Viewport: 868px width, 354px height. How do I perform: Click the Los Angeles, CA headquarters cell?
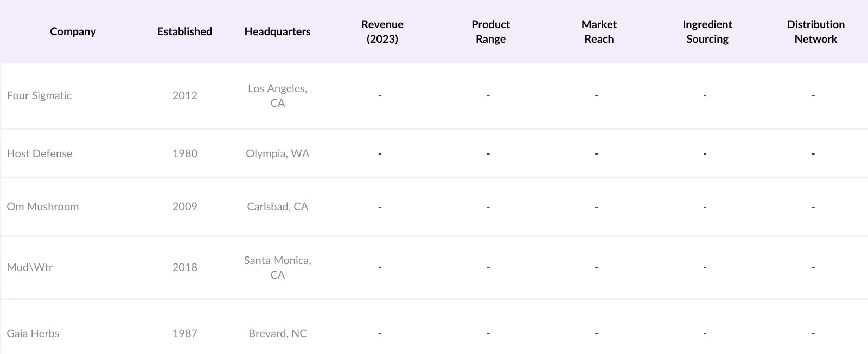277,95
